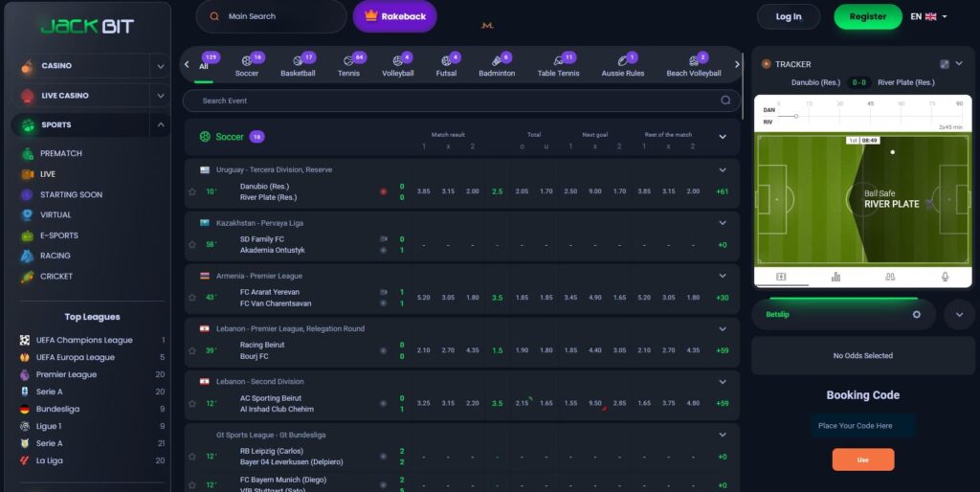The height and width of the screenshot is (492, 980).
Task: Click the Live Casino sidebar icon
Action: click(28, 96)
